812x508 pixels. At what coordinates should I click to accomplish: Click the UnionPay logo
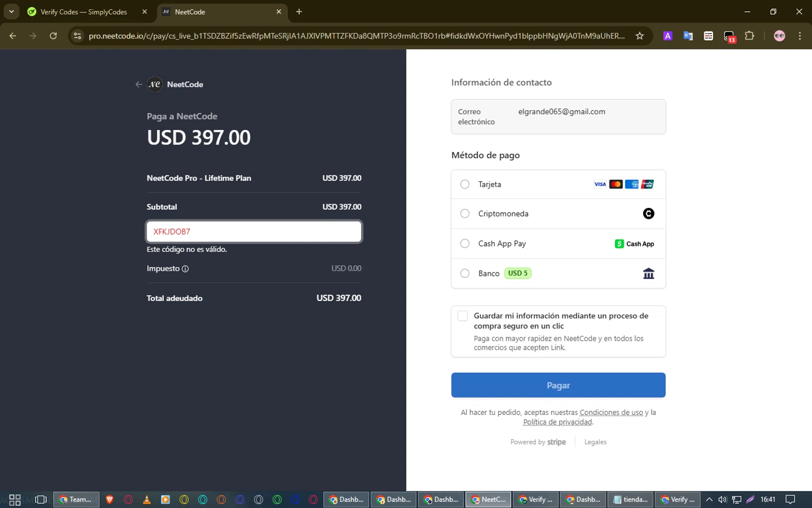click(x=647, y=184)
